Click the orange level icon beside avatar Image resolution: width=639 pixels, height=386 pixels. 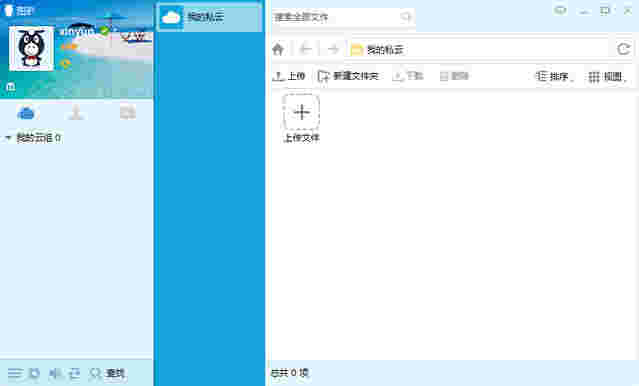point(68,47)
